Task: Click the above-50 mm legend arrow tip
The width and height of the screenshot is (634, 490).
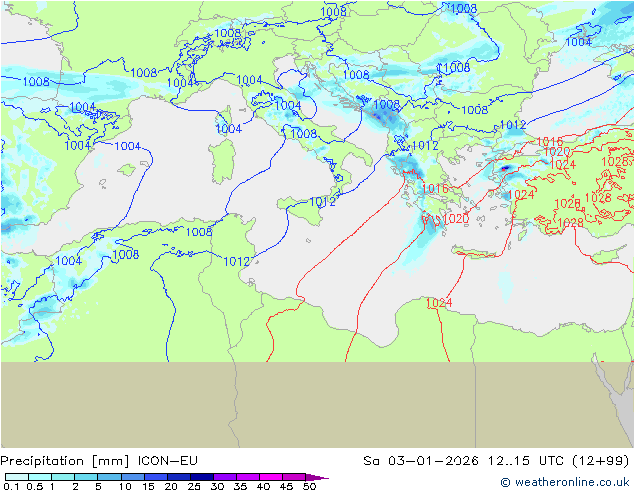Action: pos(317,477)
